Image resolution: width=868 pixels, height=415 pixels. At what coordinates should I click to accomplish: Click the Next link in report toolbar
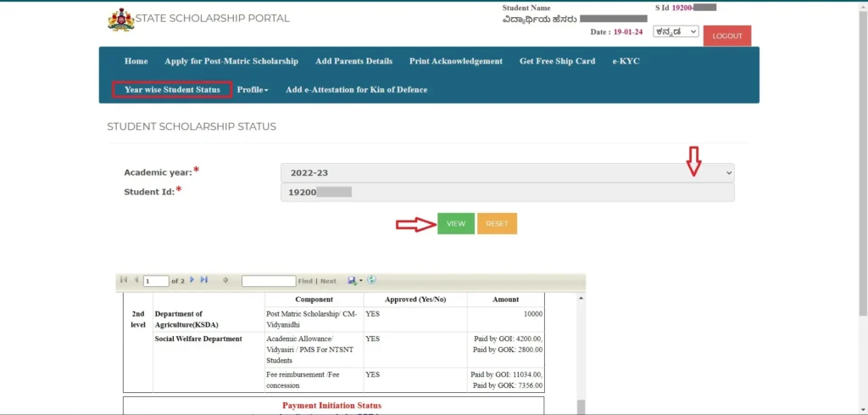pos(328,282)
